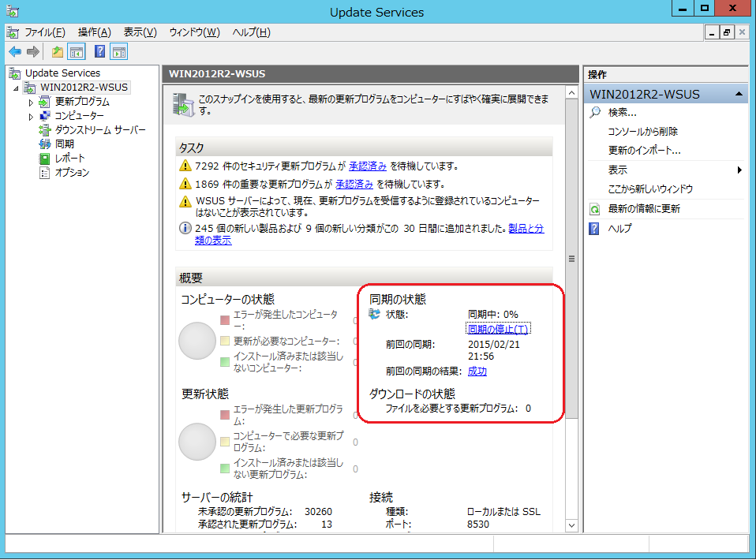The width and height of the screenshot is (756, 560).
Task: Expand the コンピューター tree node
Action: [x=32, y=116]
